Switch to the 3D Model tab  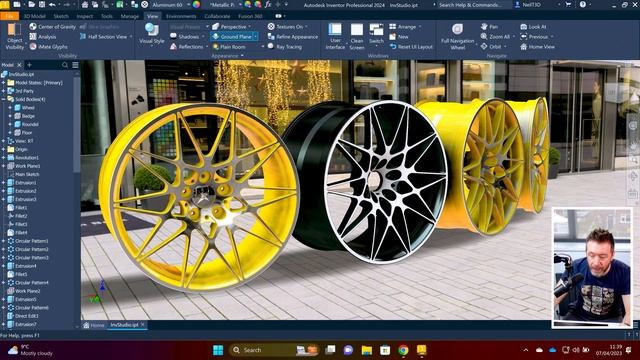tap(35, 16)
